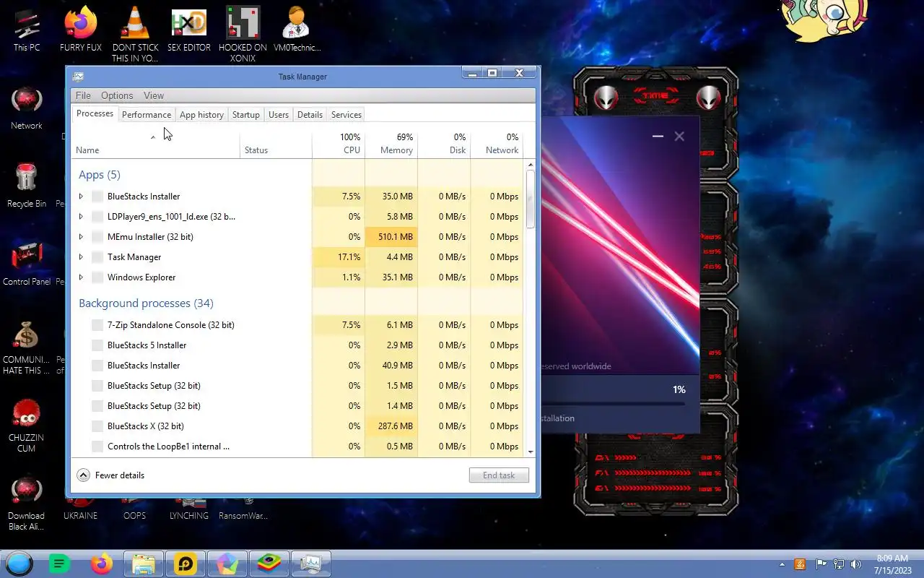This screenshot has height=578, width=924.
Task: Sort processes by the Disk column
Action: (444, 144)
